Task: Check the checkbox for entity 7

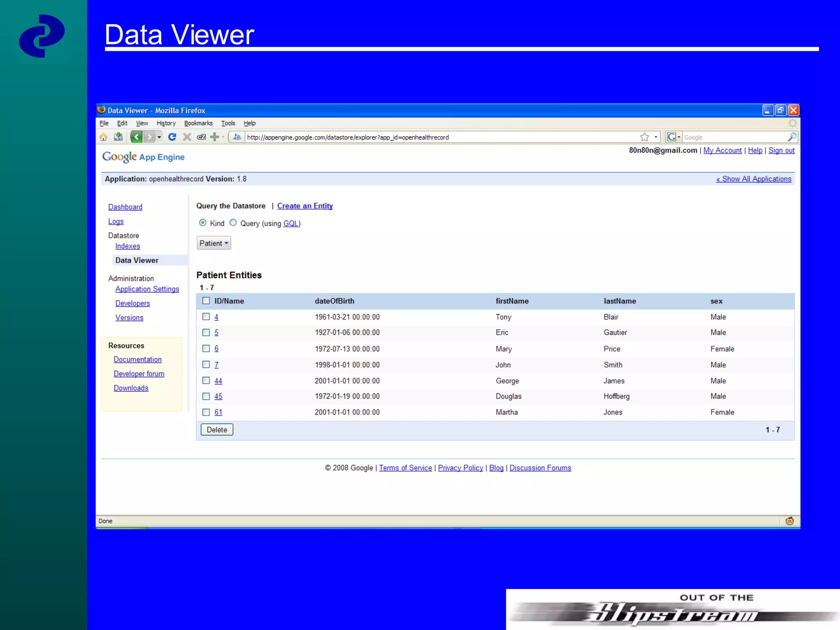Action: (206, 364)
